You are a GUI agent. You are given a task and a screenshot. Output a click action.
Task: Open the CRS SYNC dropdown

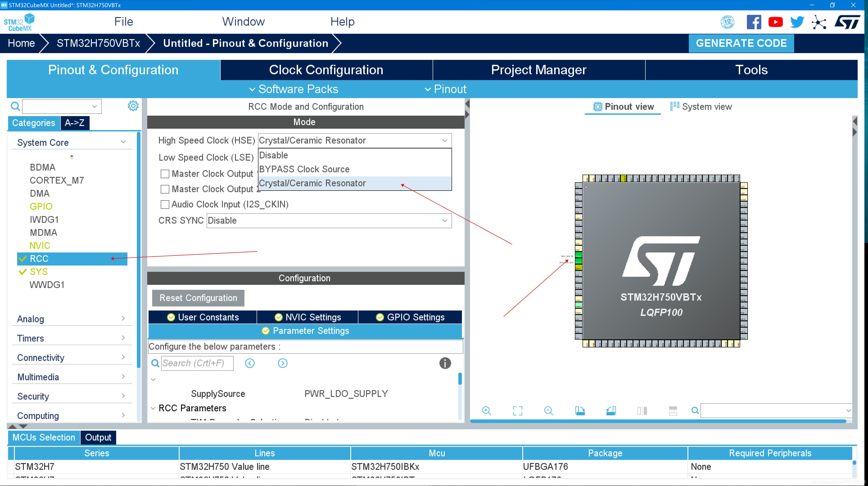pos(329,220)
